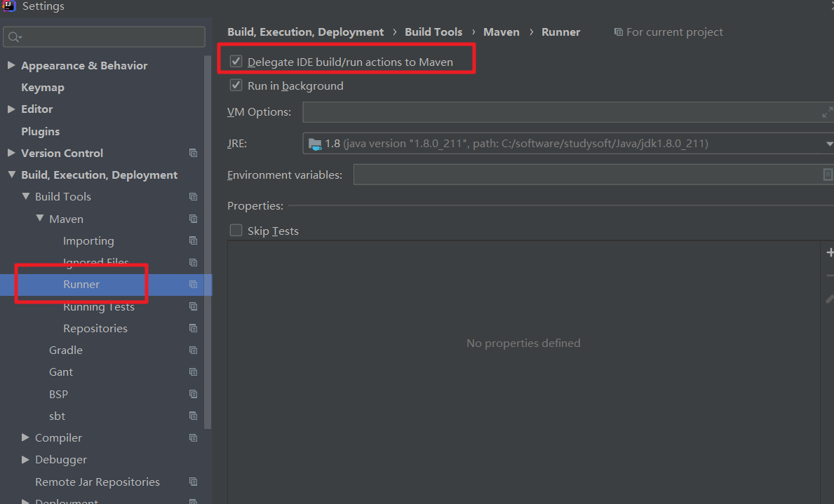This screenshot has height=504, width=834.
Task: Click the For current project icon
Action: pos(618,32)
